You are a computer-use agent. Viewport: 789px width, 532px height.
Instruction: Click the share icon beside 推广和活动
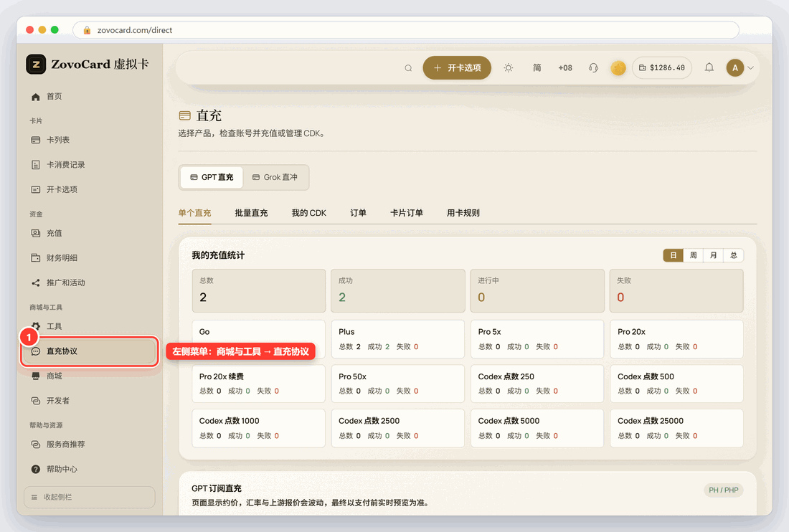pos(36,282)
